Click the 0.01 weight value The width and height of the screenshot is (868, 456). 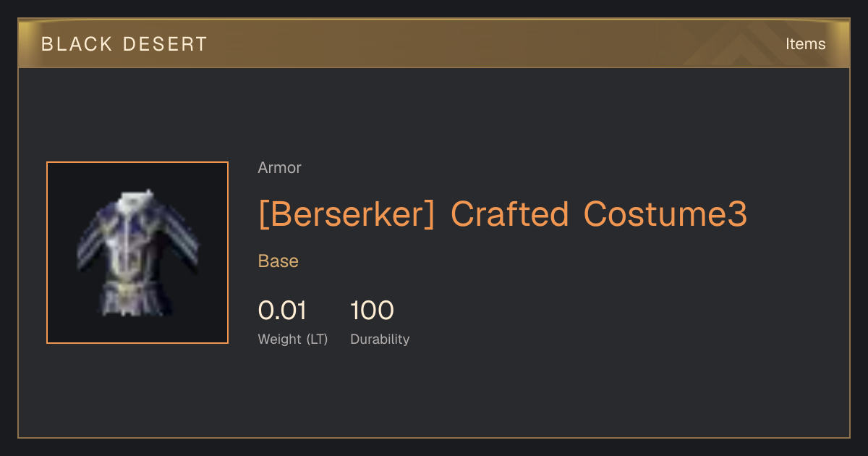click(x=282, y=311)
